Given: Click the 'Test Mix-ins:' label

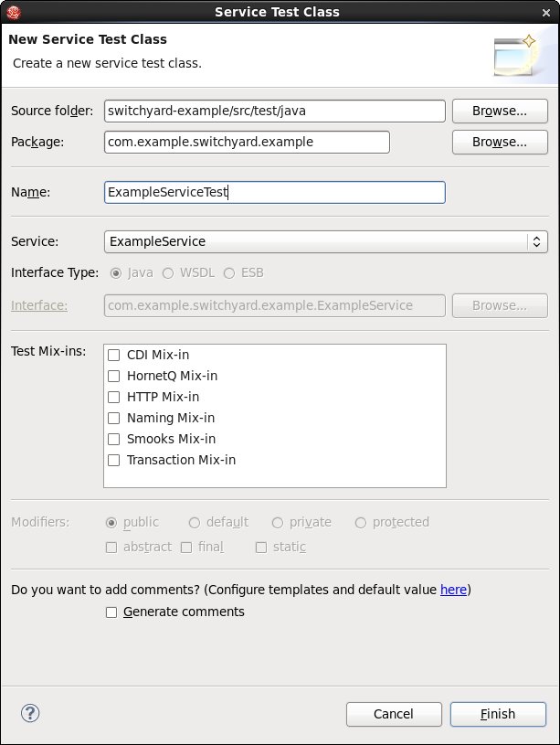Looking at the screenshot, I should 48,351.
